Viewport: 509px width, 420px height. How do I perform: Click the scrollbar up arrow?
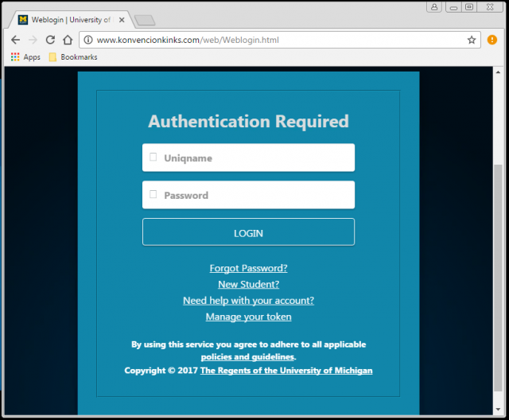coord(498,72)
